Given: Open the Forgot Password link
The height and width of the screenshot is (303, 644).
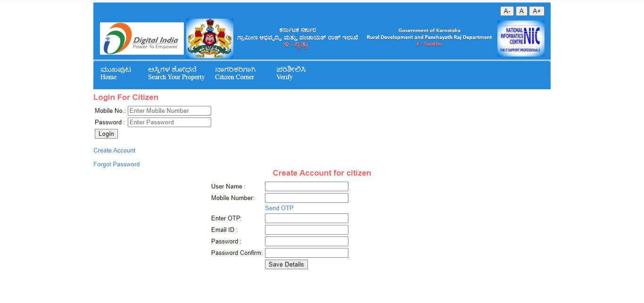Looking at the screenshot, I should coord(116,164).
